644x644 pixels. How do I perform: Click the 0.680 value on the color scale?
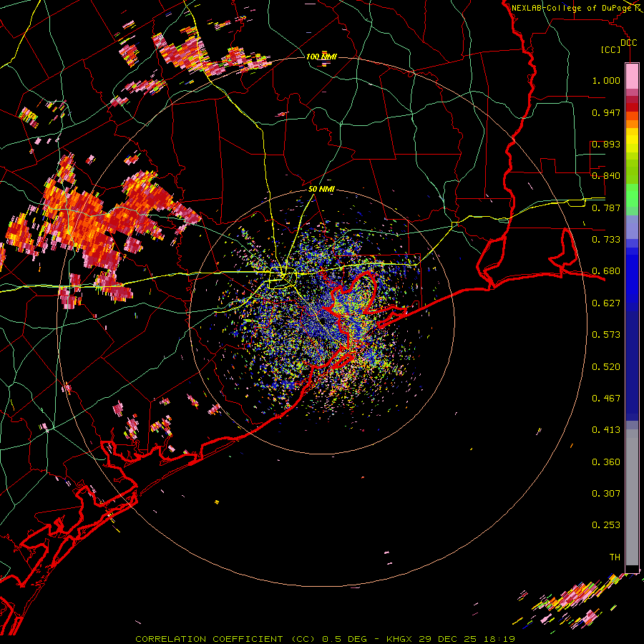pyautogui.click(x=606, y=271)
